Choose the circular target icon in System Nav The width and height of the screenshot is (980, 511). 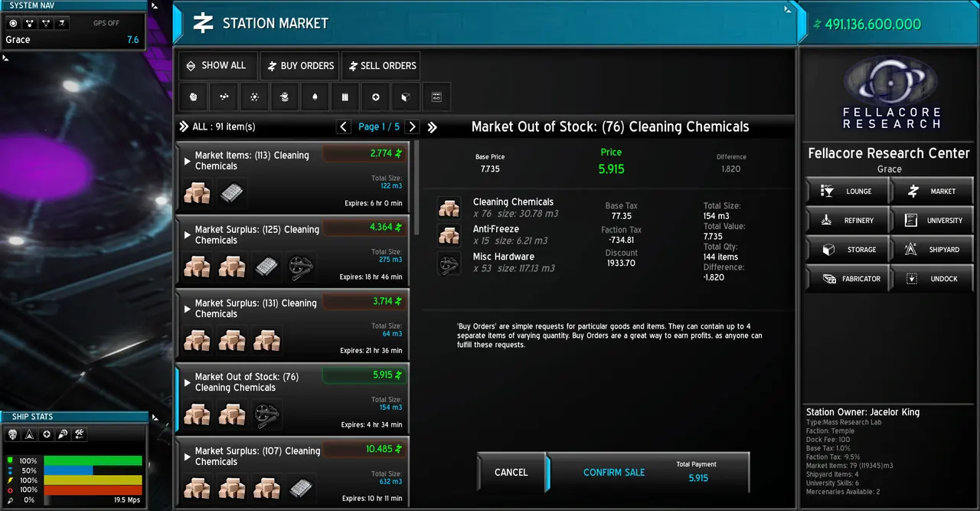(x=13, y=24)
